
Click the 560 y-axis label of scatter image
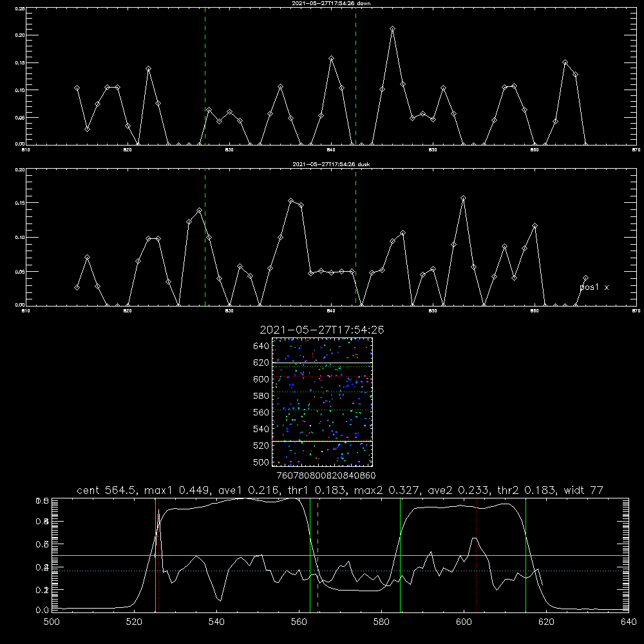[261, 412]
